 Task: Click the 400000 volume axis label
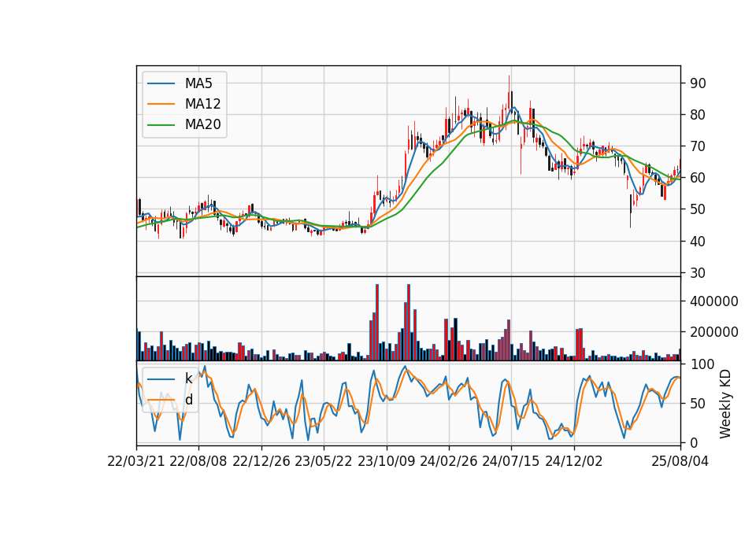click(x=714, y=301)
